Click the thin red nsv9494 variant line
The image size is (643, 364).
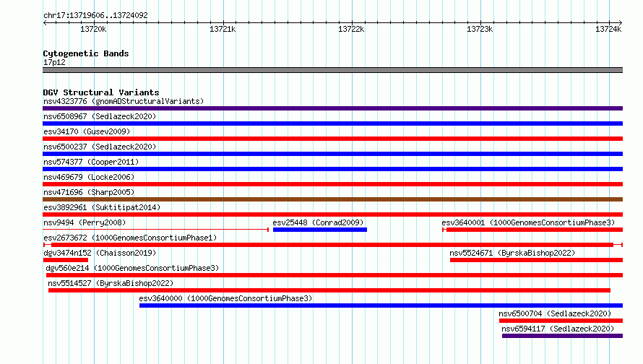tap(156, 230)
